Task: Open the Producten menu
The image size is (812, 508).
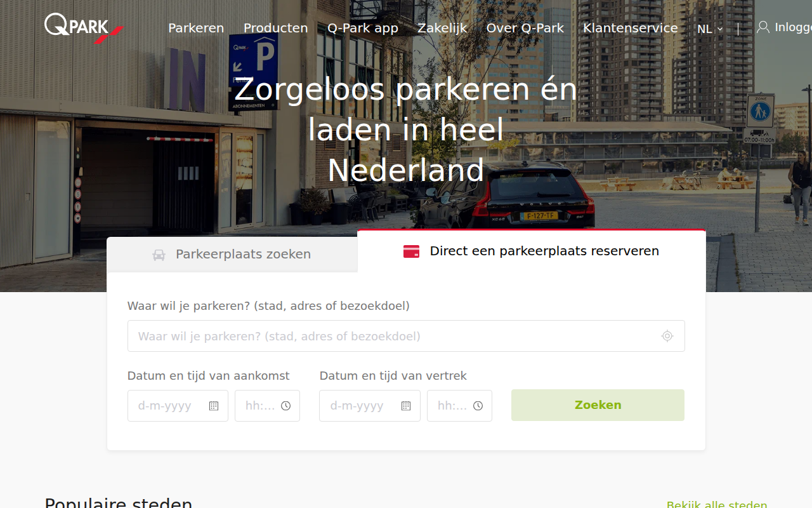Action: click(275, 28)
